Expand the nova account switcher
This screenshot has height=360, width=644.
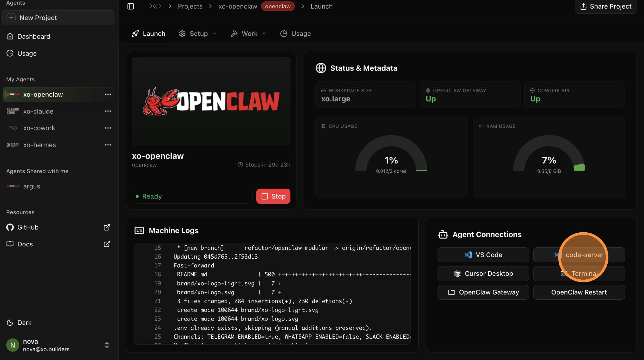(107, 345)
